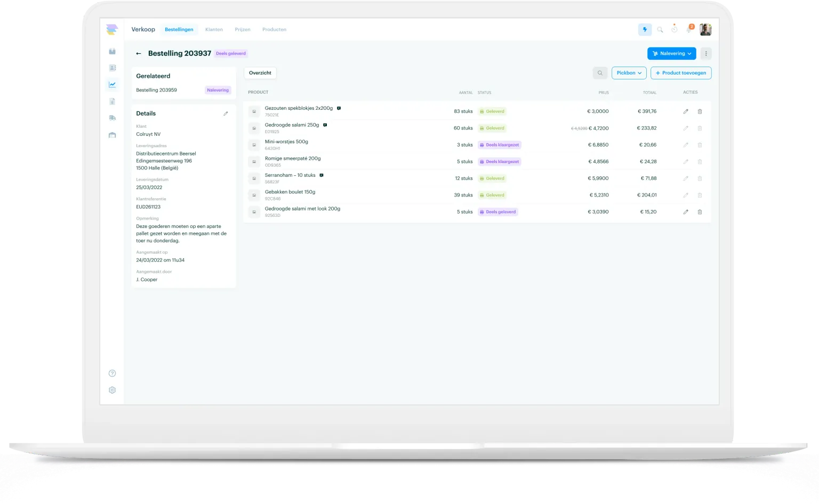
Task: Open the help question mark icon
Action: 112,373
